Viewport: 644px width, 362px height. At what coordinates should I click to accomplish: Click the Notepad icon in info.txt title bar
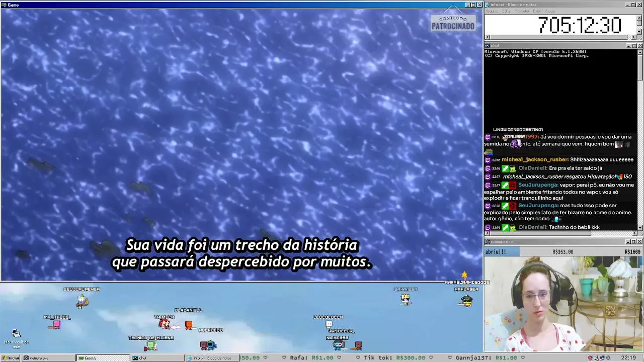tap(487, 5)
